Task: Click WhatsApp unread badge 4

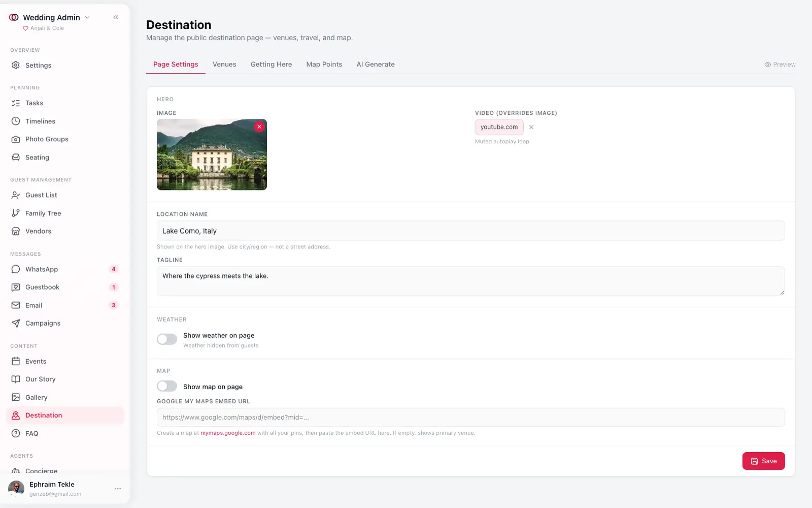Action: 114,269
